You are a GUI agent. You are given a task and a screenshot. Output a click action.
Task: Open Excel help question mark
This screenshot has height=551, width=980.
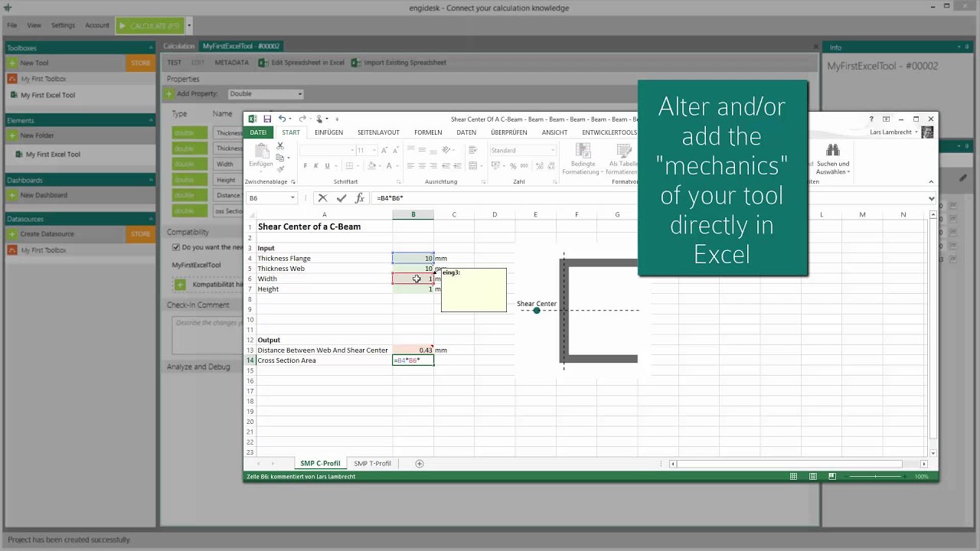point(871,119)
